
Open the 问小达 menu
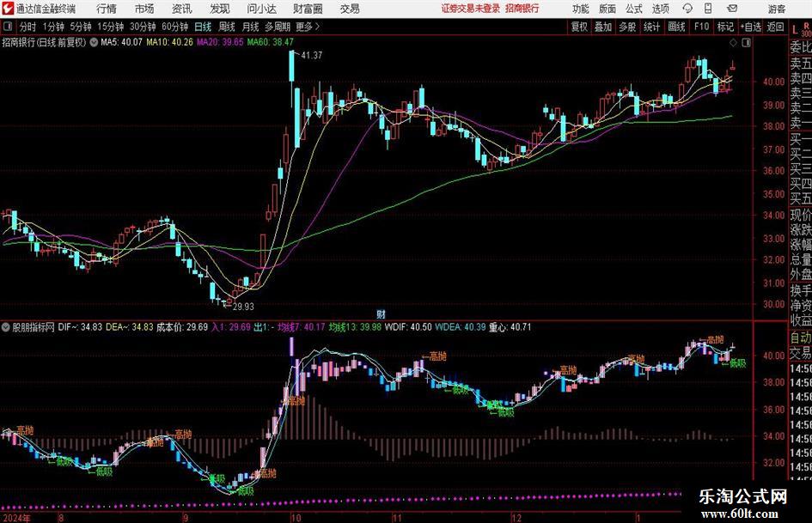tap(261, 9)
